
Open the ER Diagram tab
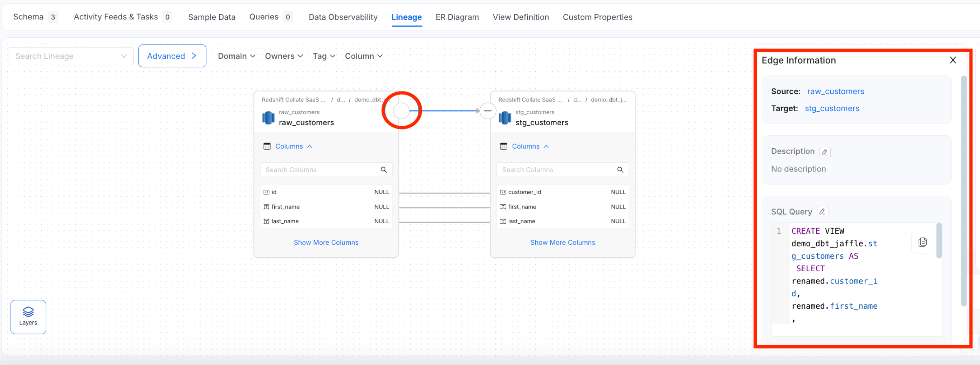tap(457, 17)
